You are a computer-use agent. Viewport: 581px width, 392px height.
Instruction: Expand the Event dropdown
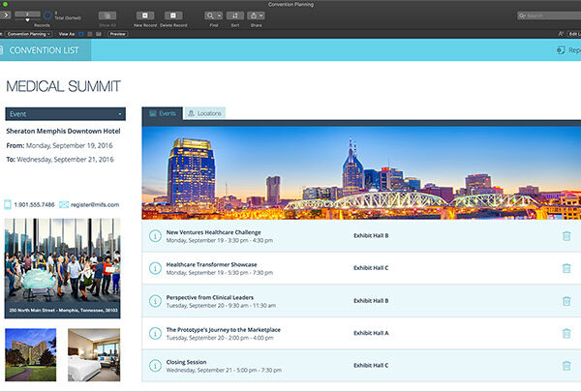(x=65, y=113)
